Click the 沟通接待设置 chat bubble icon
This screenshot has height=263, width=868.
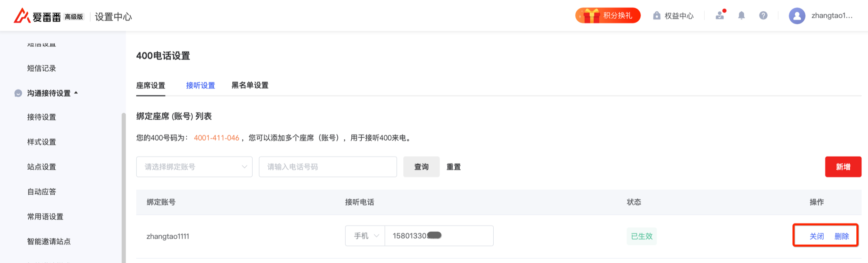click(18, 93)
